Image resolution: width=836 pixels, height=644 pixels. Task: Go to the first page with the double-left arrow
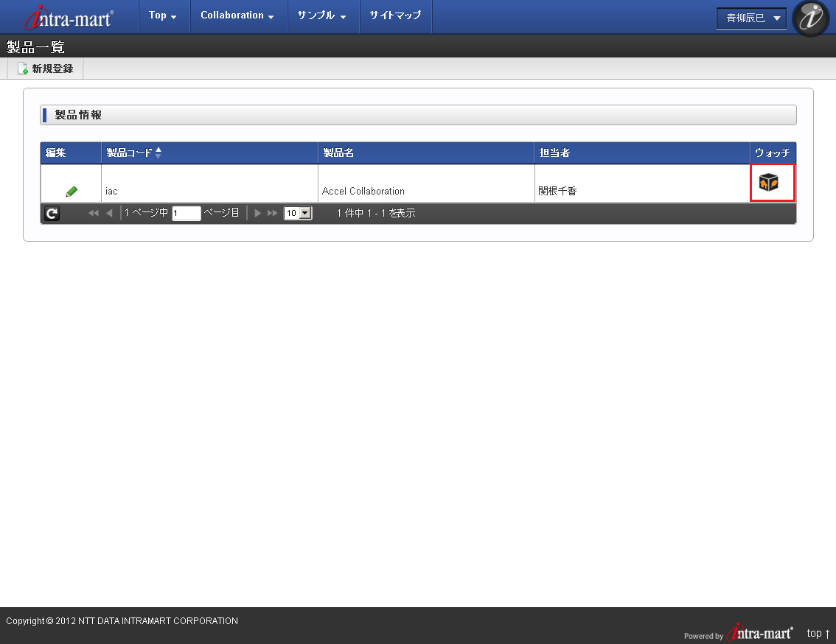pos(94,213)
